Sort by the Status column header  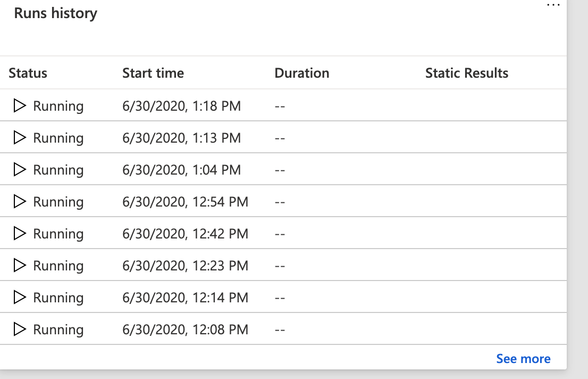[x=28, y=73]
